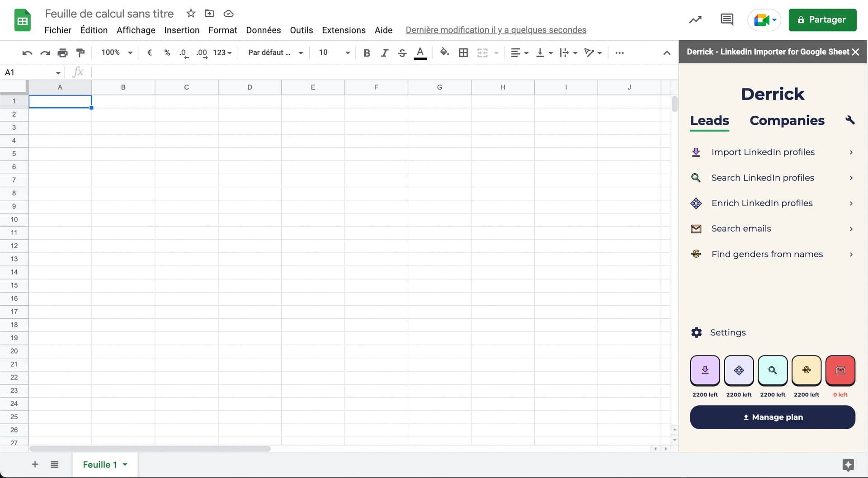The width and height of the screenshot is (868, 478).
Task: Click the red email credits tile
Action: pos(840,371)
